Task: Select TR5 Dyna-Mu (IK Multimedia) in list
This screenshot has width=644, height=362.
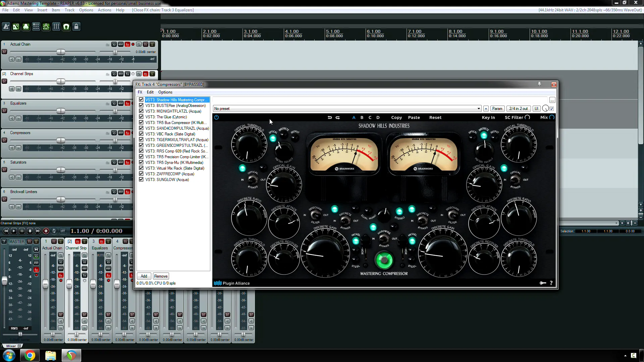Action: coord(174,163)
